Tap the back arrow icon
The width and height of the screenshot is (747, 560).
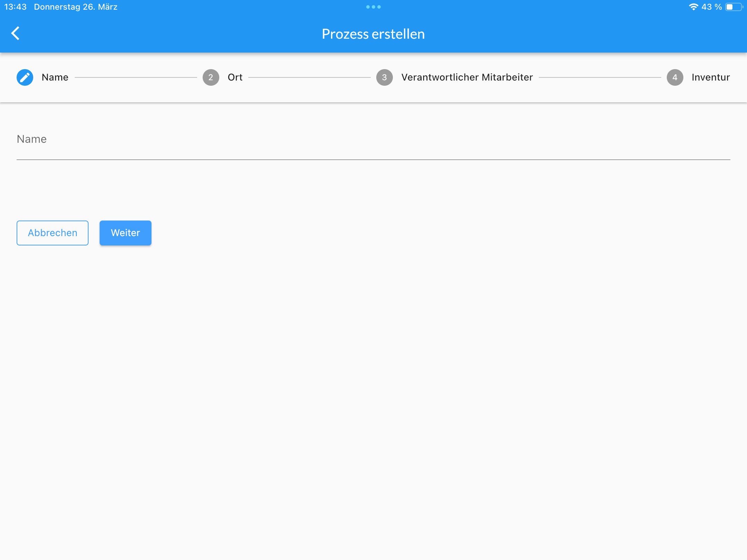click(16, 34)
